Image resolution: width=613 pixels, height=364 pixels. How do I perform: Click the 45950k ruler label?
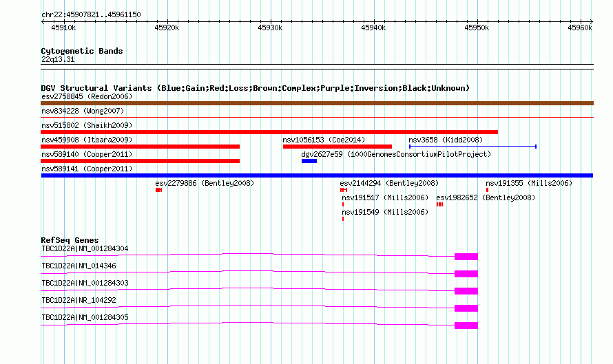pos(477,28)
